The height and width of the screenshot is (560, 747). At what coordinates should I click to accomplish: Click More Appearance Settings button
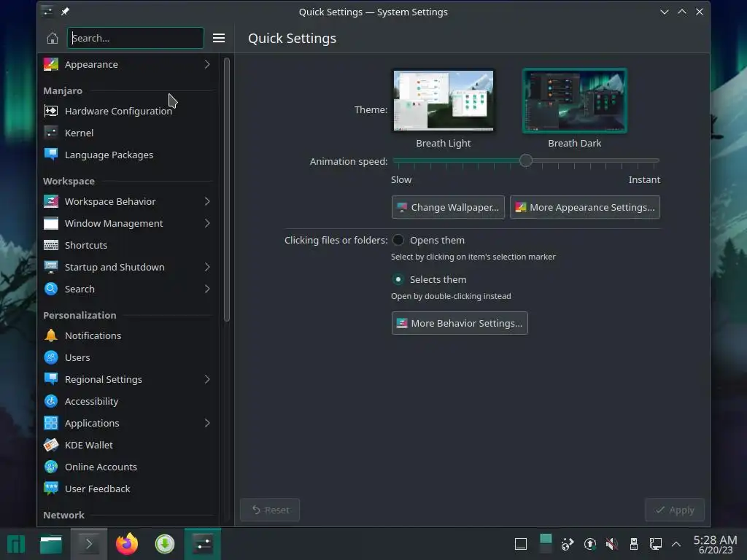585,208
